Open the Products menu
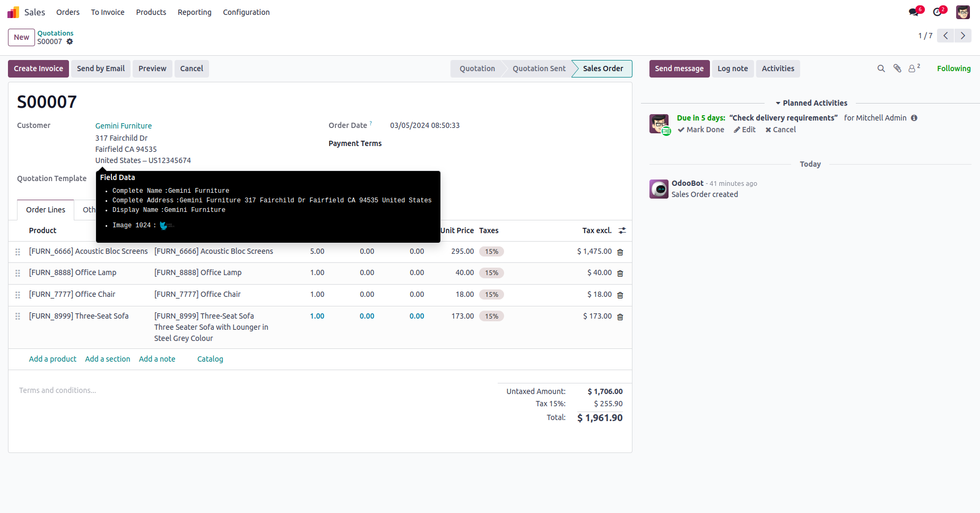Screen dimensions: 980x513 tap(151, 12)
